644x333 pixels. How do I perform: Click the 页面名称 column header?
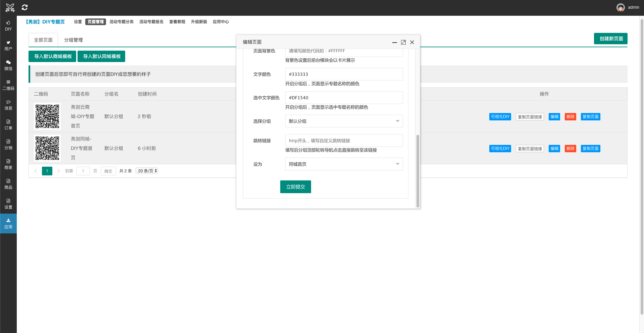point(80,94)
